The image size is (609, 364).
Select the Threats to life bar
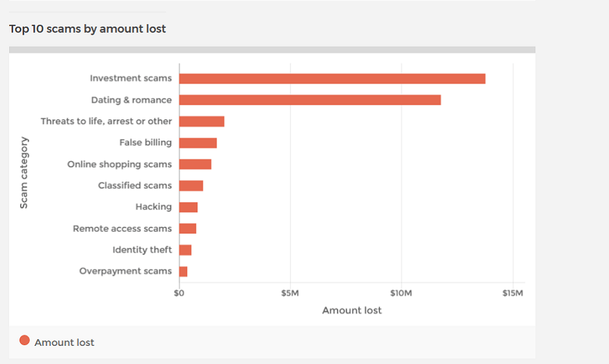202,122
